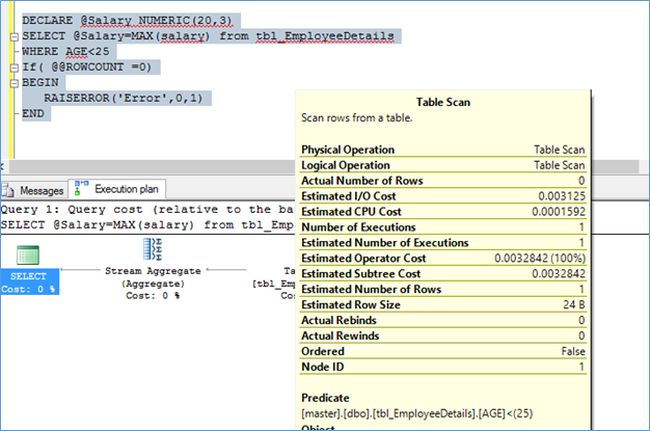Switch to the Messages tab
The image size is (650, 431).
click(41, 189)
